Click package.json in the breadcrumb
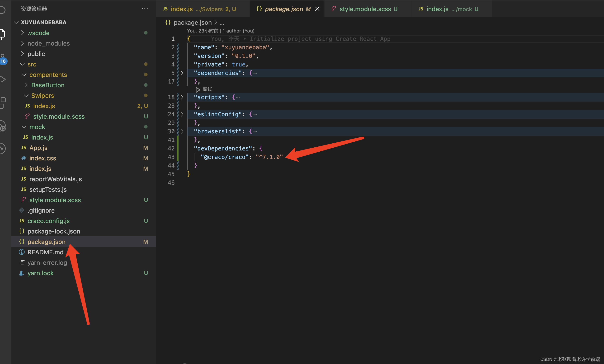This screenshot has height=364, width=604. (x=192, y=23)
